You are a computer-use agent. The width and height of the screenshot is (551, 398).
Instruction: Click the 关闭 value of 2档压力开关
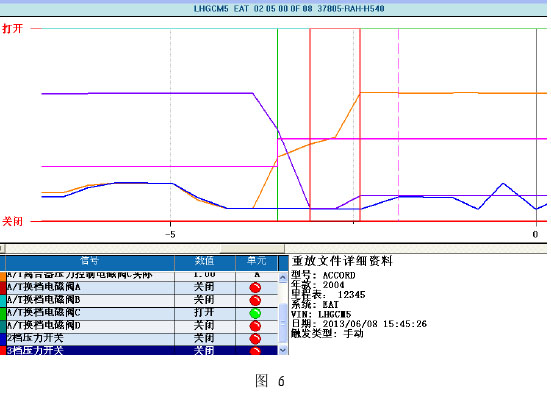pos(204,338)
